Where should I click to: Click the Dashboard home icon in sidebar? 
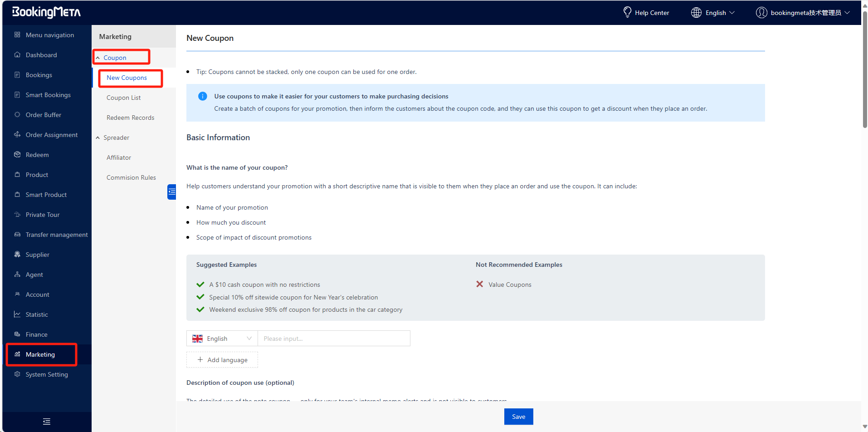click(17, 55)
